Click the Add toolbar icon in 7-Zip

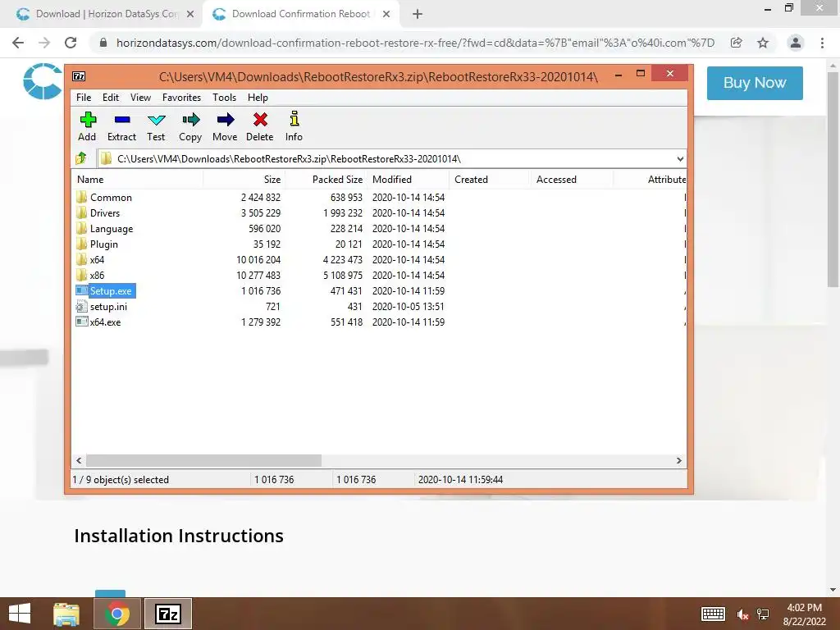[x=87, y=120]
